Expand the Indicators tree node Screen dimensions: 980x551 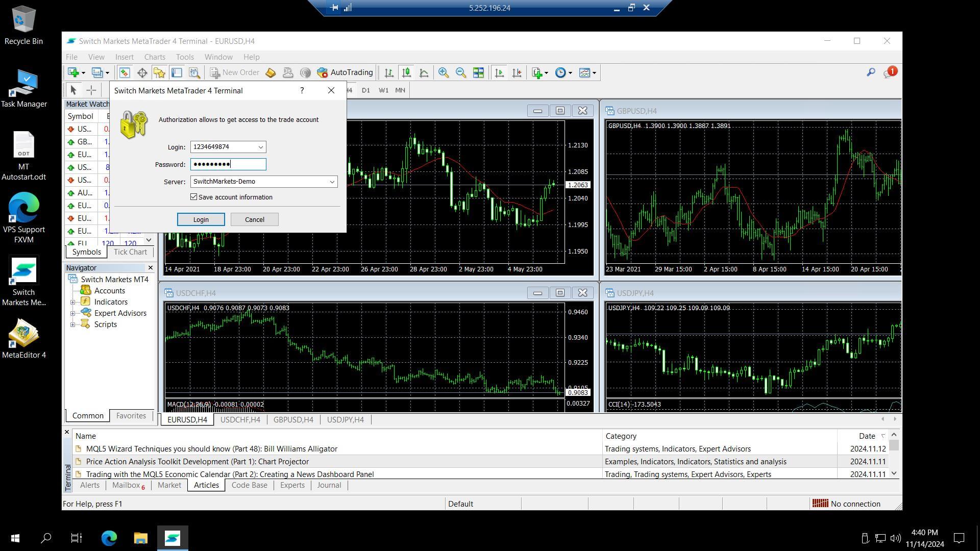[x=73, y=302]
